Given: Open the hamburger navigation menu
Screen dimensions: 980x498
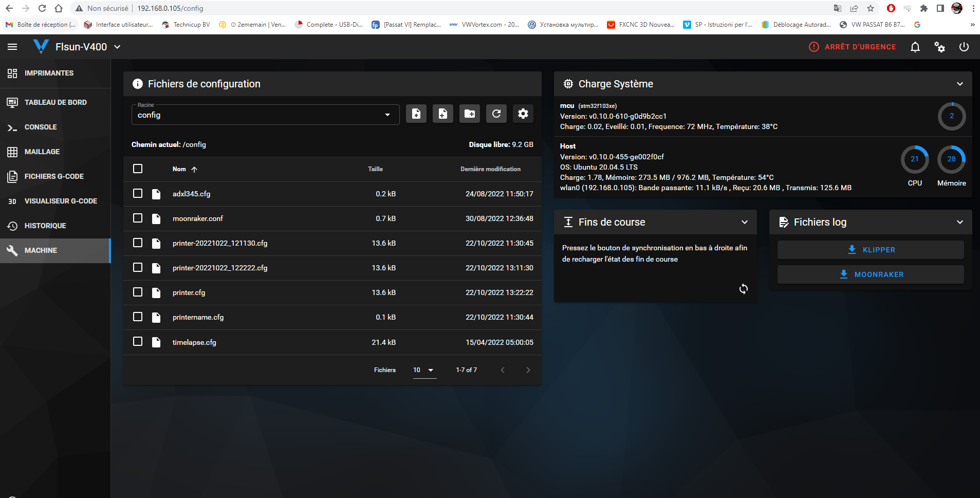Looking at the screenshot, I should coord(12,47).
